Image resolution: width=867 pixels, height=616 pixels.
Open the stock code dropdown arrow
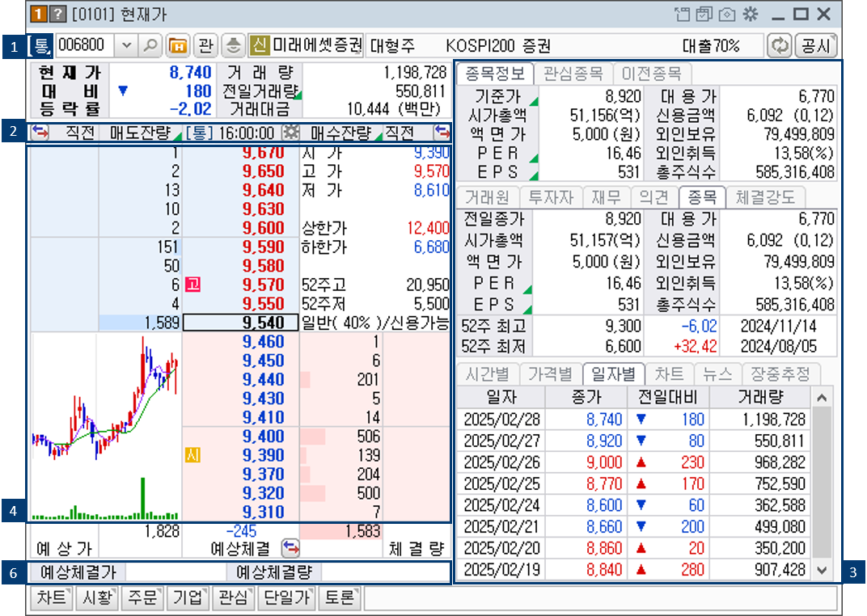coord(127,45)
